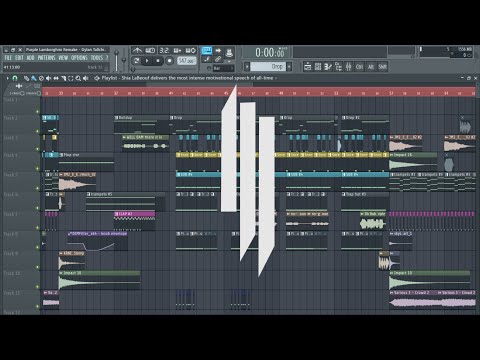Select the highlighted typing keyboard to piano icon
This screenshot has width=480, height=360.
(x=207, y=50)
